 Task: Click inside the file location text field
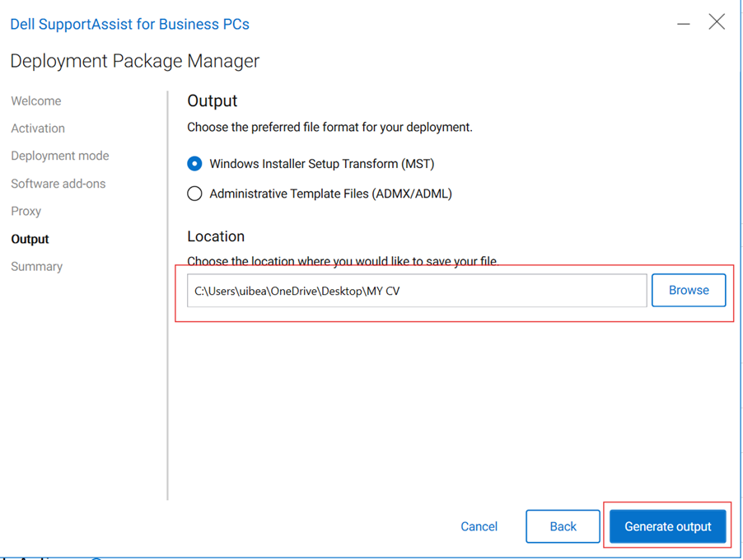click(x=416, y=290)
